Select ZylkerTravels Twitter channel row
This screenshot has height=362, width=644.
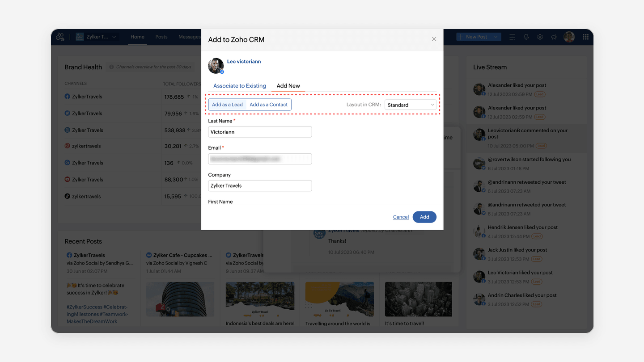pyautogui.click(x=133, y=114)
